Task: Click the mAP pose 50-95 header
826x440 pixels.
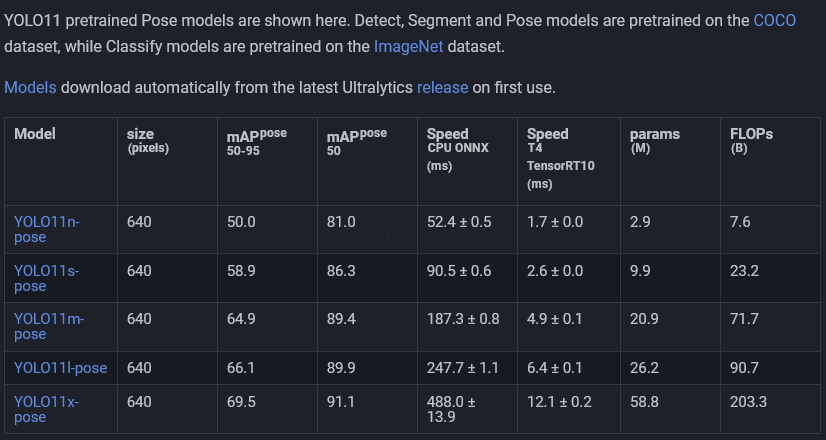Action: click(257, 142)
